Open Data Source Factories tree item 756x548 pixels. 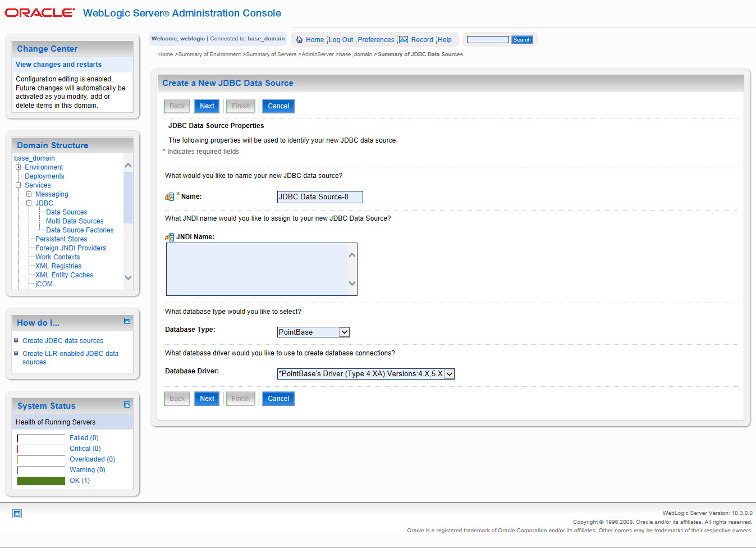pos(80,230)
